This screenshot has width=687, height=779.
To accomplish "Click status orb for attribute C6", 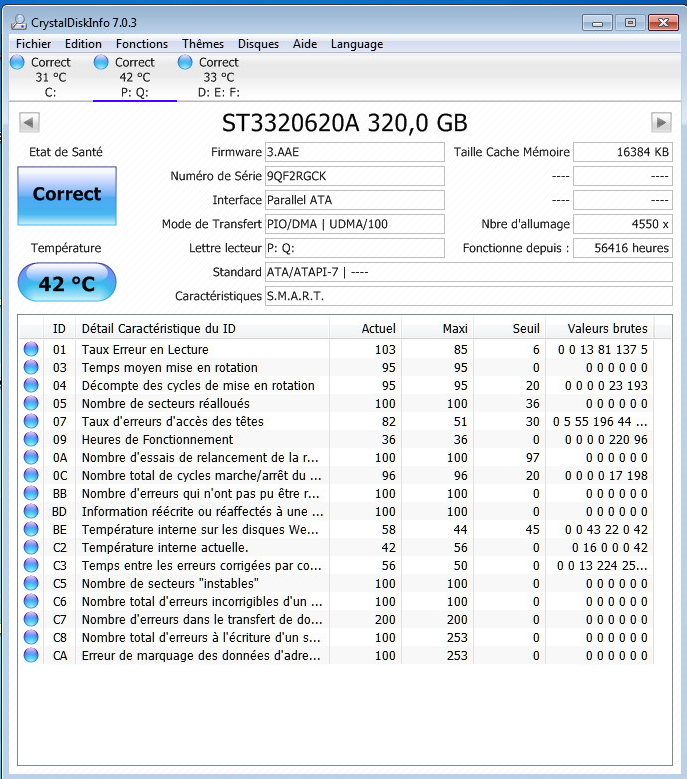I will click(31, 601).
